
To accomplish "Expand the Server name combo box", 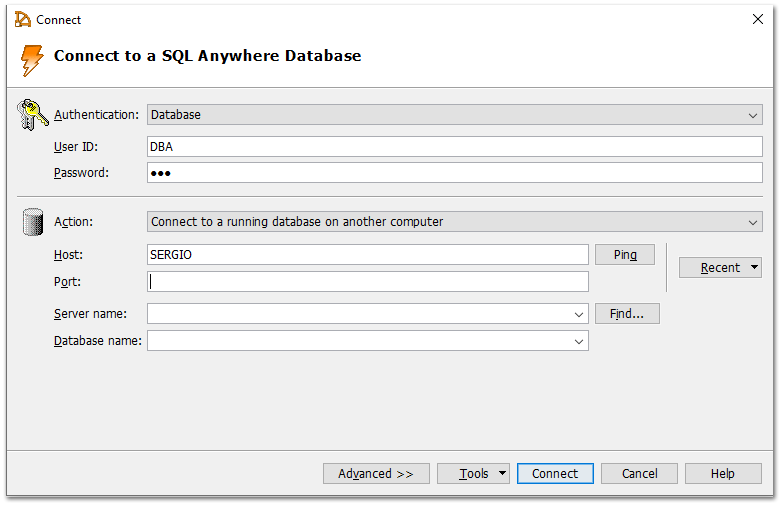I will (x=579, y=314).
